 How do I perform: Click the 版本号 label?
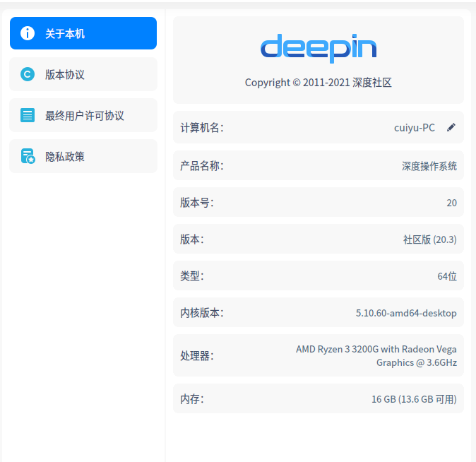197,203
